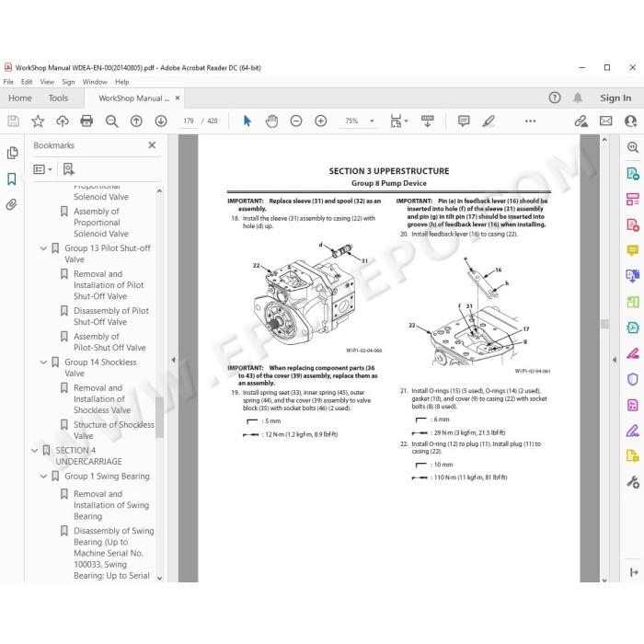Collapse SECTION 4 UNDERCARRIAGE

34,451
